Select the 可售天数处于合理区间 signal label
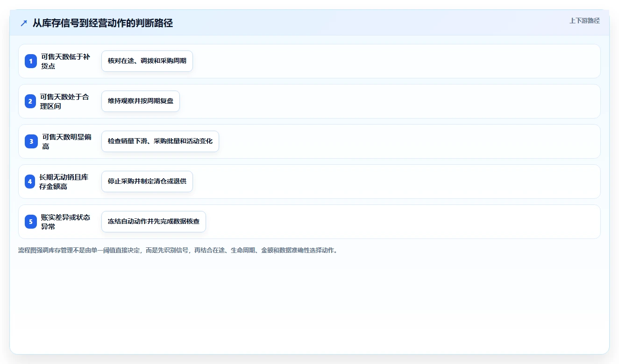 point(64,101)
